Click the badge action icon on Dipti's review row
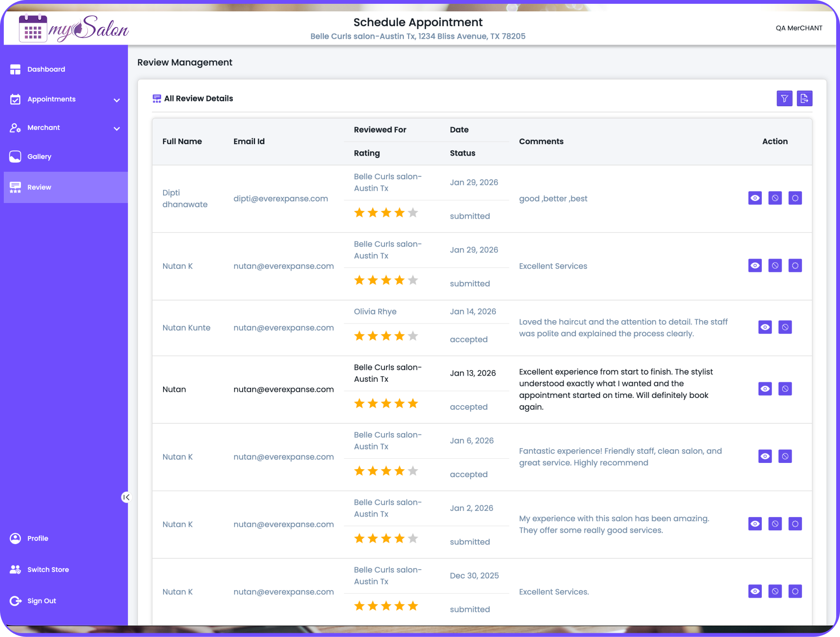The image size is (840, 637). click(x=795, y=198)
